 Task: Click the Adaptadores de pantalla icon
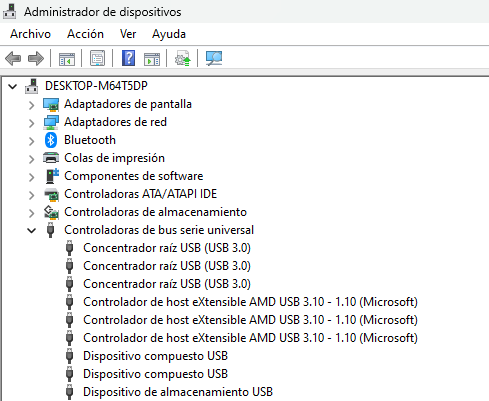pos(51,104)
